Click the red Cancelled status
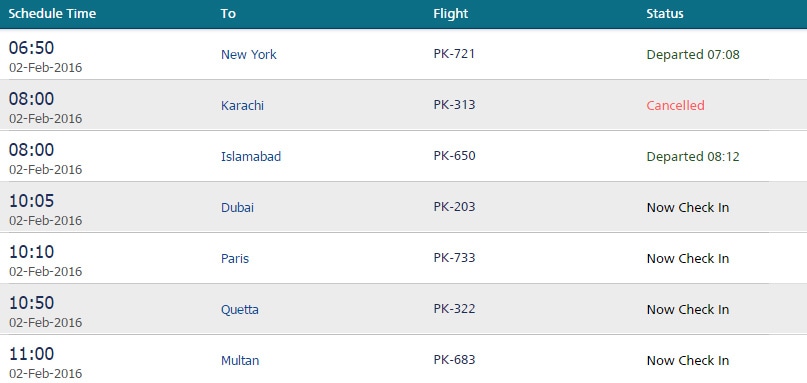The image size is (807, 383). pyautogui.click(x=675, y=106)
